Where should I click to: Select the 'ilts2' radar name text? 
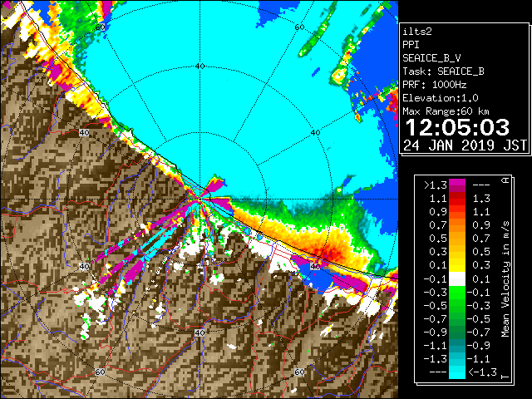pos(417,32)
